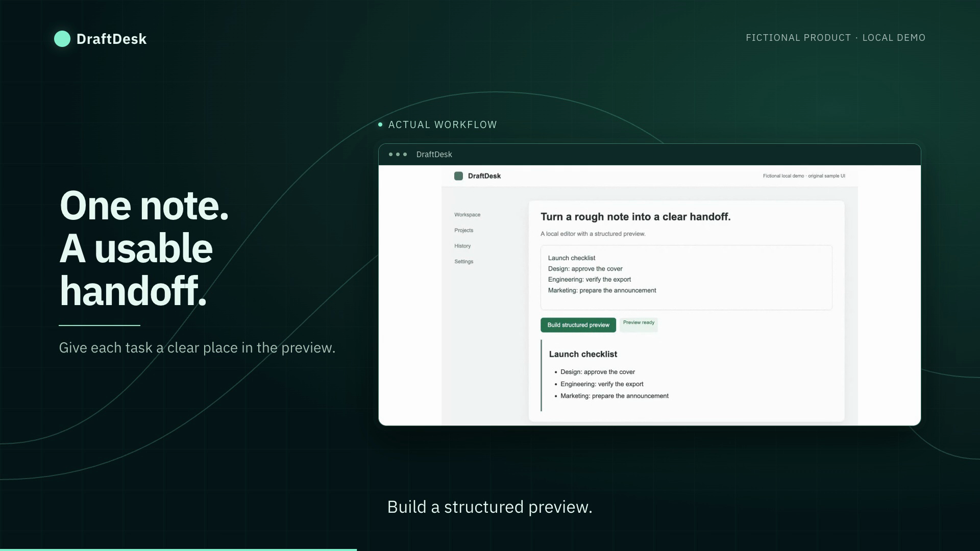Image resolution: width=980 pixels, height=551 pixels.
Task: Click the DraftDesk window title text
Action: click(x=434, y=155)
